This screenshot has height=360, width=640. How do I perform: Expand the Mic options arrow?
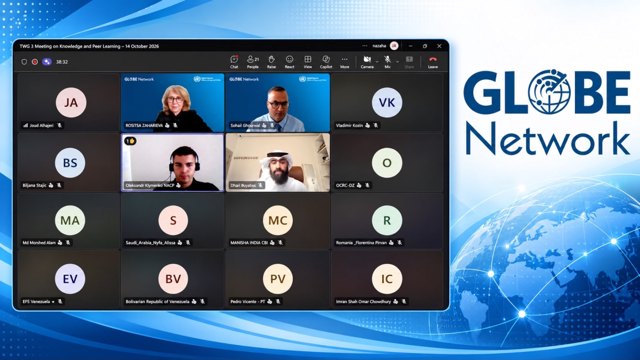pyautogui.click(x=397, y=62)
